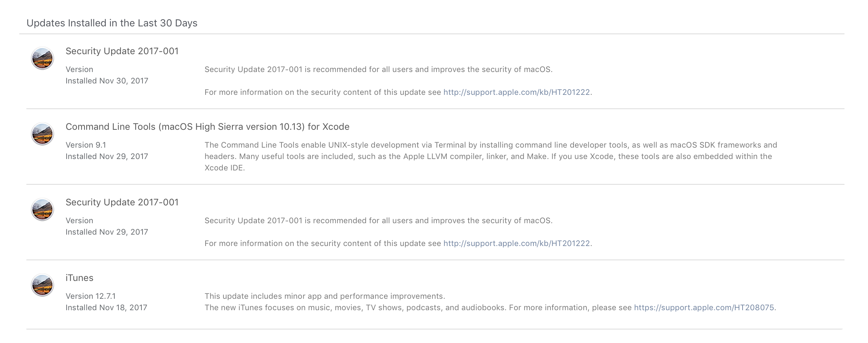Click the 'Version 12.7.1' label
Image resolution: width=868 pixels, height=343 pixels.
tap(91, 296)
